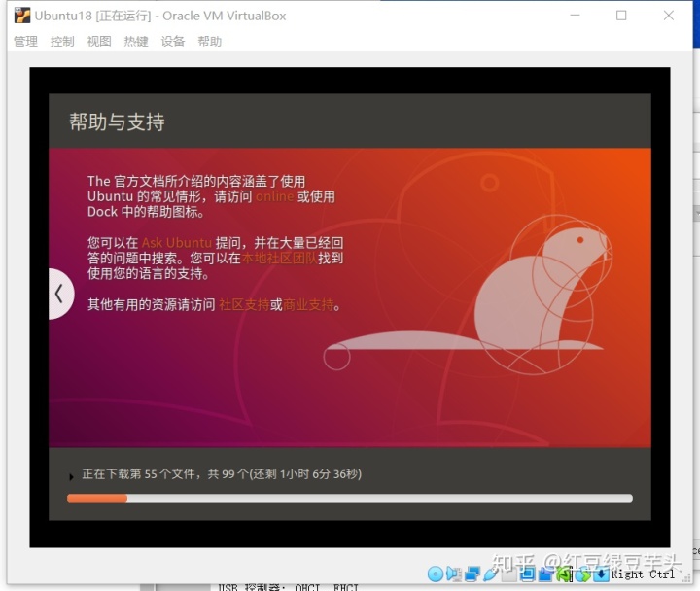Maximize the Ubuntu18 VirtualBox window

click(621, 16)
